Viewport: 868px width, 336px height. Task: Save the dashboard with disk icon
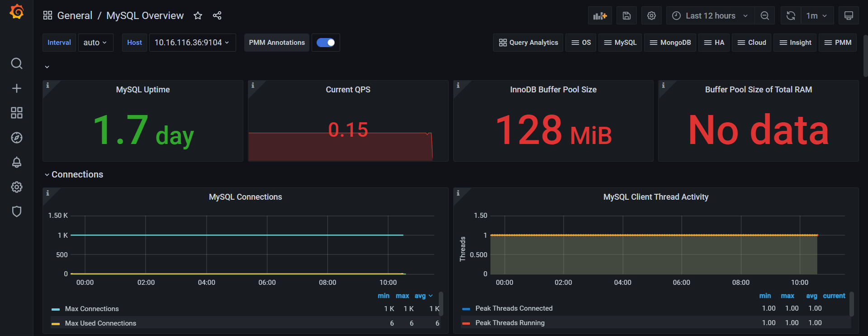pos(626,16)
